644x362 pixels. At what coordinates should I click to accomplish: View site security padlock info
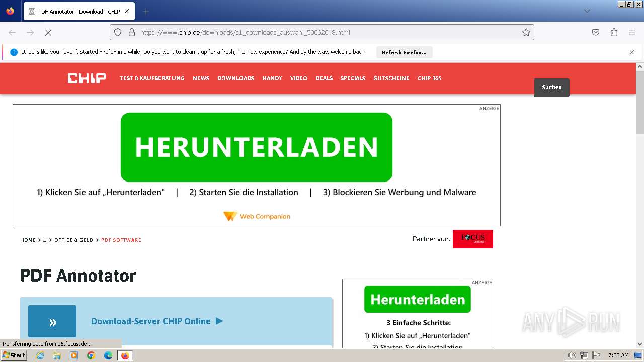132,32
